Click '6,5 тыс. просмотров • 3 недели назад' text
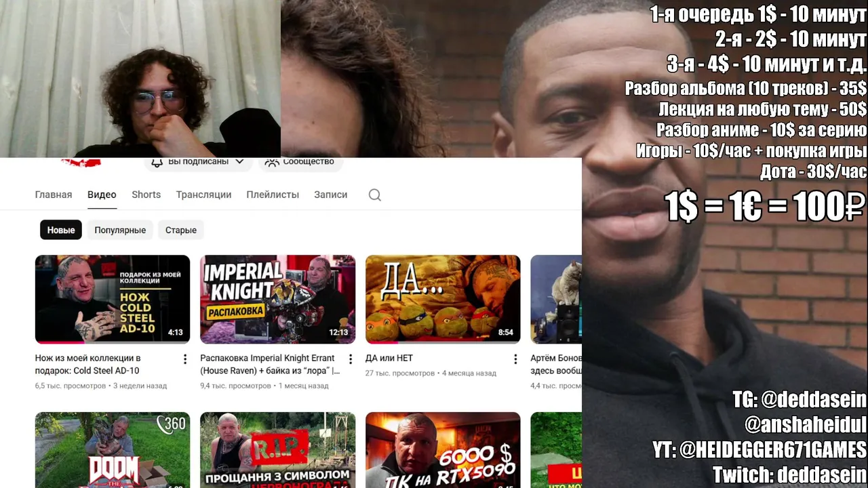Screen dimensions: 868x488 pos(101,386)
